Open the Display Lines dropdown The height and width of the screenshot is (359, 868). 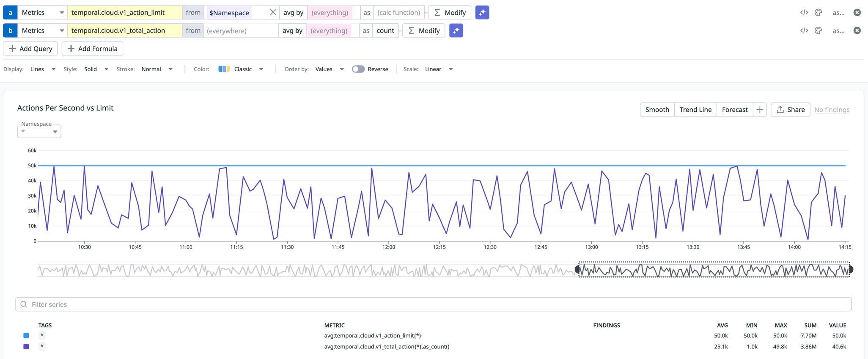click(43, 69)
